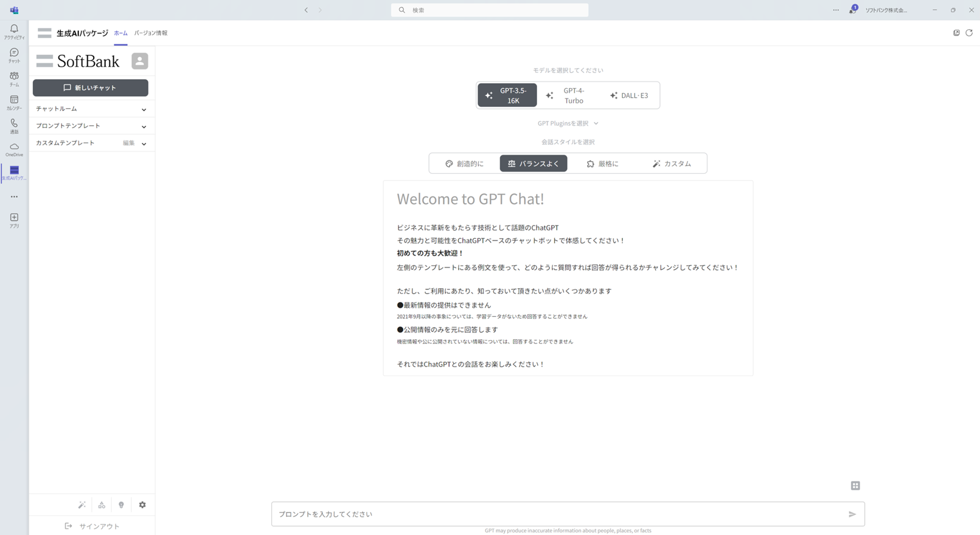Open OneDrive from the Teams rail
Screen dimensions: 980x535
[14, 150]
